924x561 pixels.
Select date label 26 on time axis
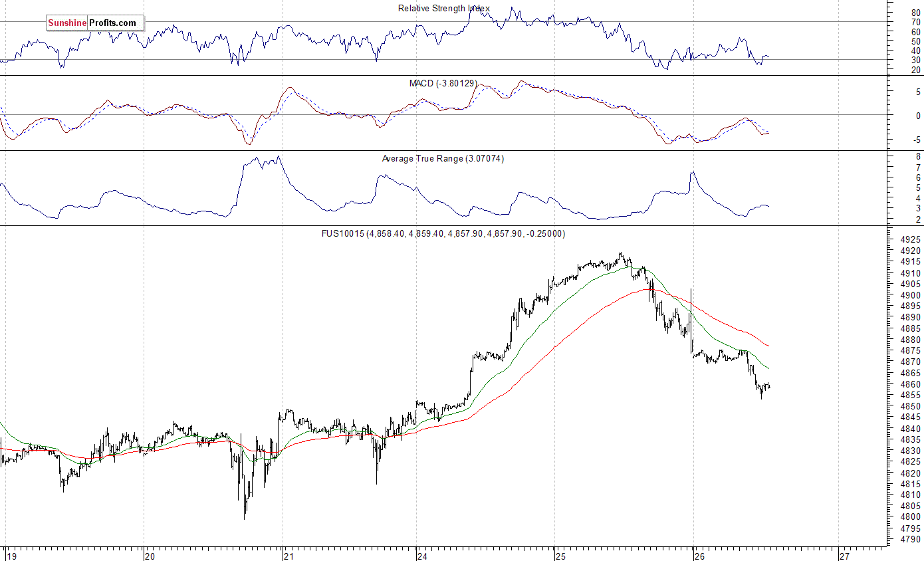click(x=699, y=556)
